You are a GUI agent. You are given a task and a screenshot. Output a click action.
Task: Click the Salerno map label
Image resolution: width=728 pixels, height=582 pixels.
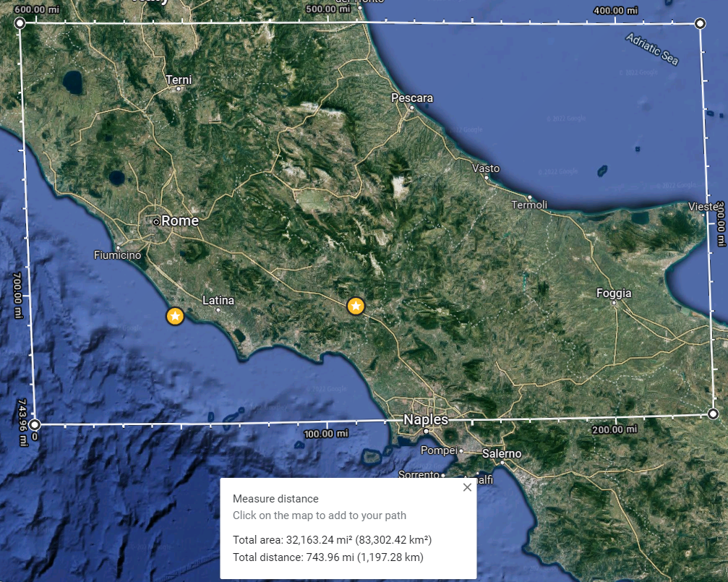pyautogui.click(x=502, y=454)
